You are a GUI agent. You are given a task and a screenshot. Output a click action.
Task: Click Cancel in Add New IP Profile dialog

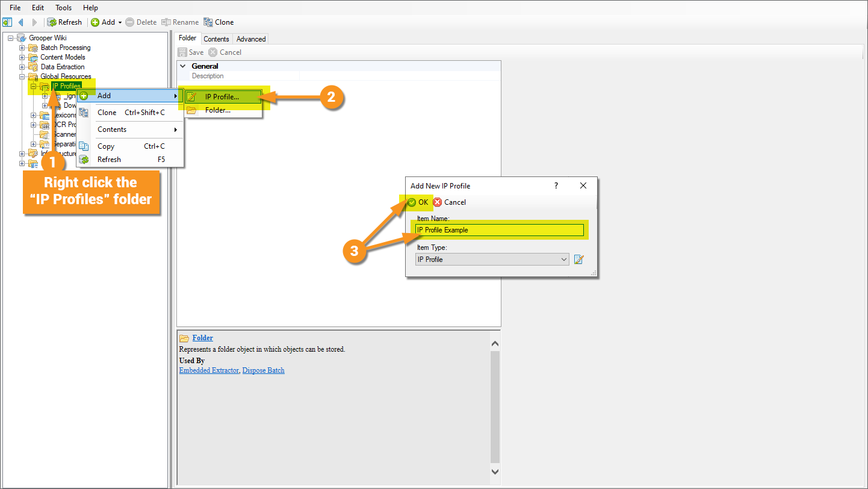click(x=450, y=202)
